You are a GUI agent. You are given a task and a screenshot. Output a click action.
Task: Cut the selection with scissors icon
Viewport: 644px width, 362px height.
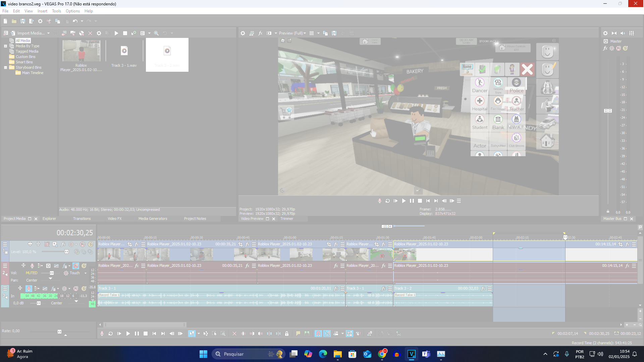point(49,21)
